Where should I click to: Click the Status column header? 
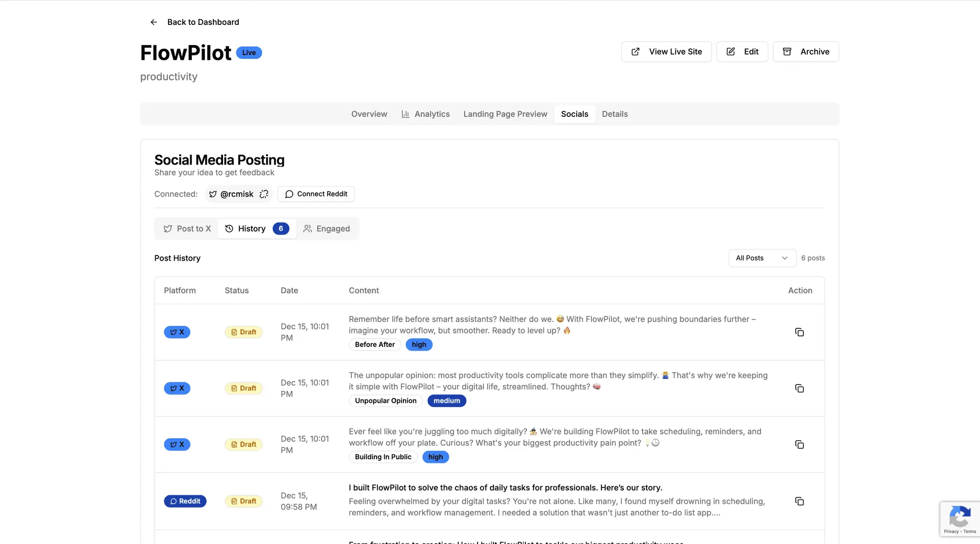point(236,290)
